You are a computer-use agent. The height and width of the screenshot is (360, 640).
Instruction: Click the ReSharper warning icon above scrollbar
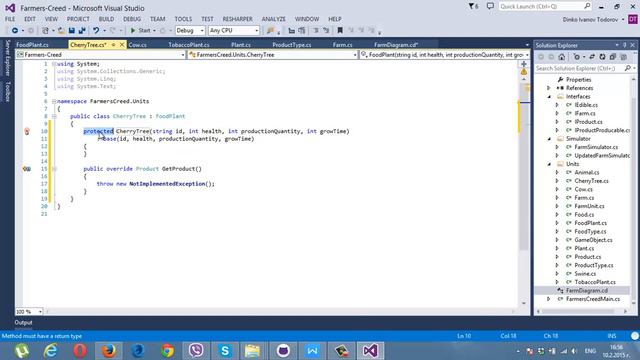click(x=524, y=72)
